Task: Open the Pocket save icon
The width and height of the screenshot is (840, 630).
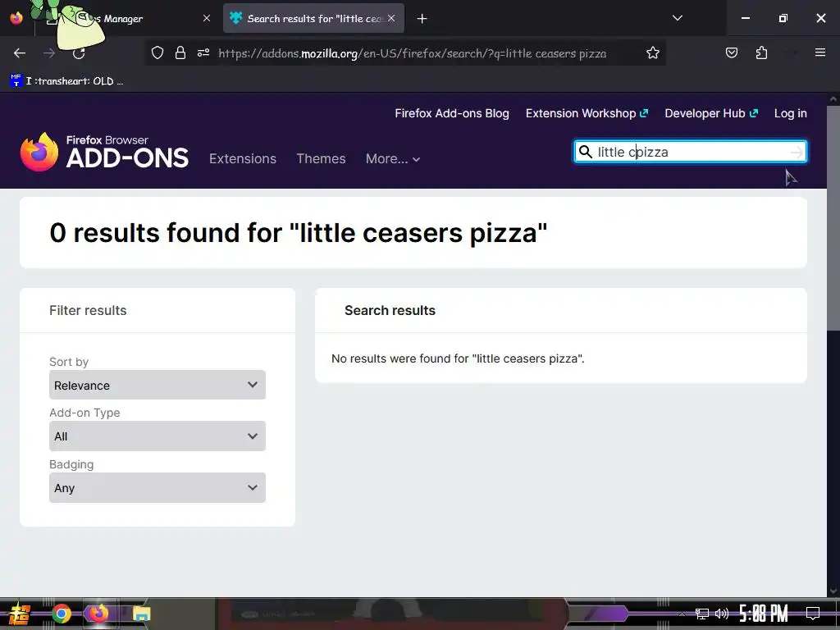Action: pyautogui.click(x=731, y=52)
